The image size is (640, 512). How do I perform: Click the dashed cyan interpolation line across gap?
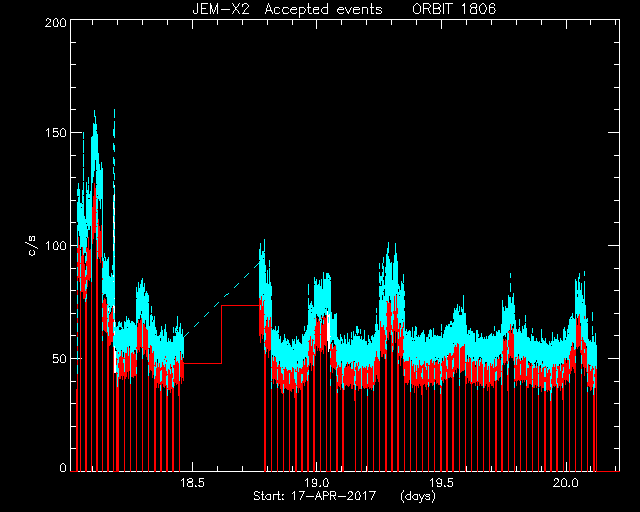pos(222,300)
